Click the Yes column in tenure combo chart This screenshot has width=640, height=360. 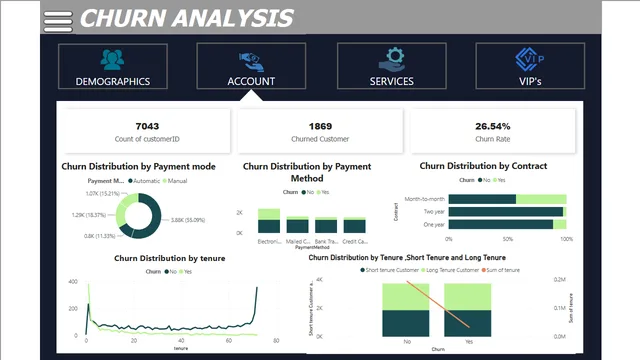point(468,310)
